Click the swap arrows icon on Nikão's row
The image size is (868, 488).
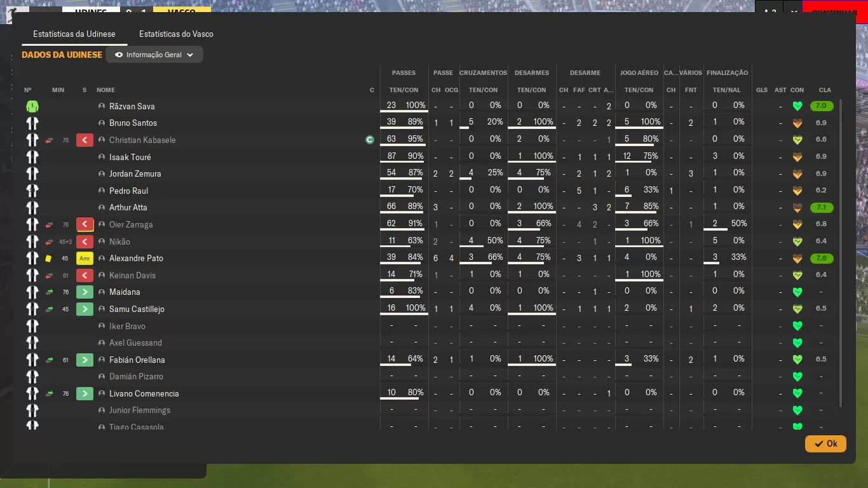point(49,241)
